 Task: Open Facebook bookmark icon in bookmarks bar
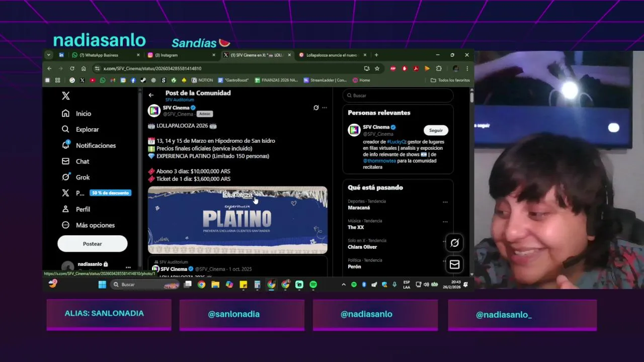[x=133, y=80]
